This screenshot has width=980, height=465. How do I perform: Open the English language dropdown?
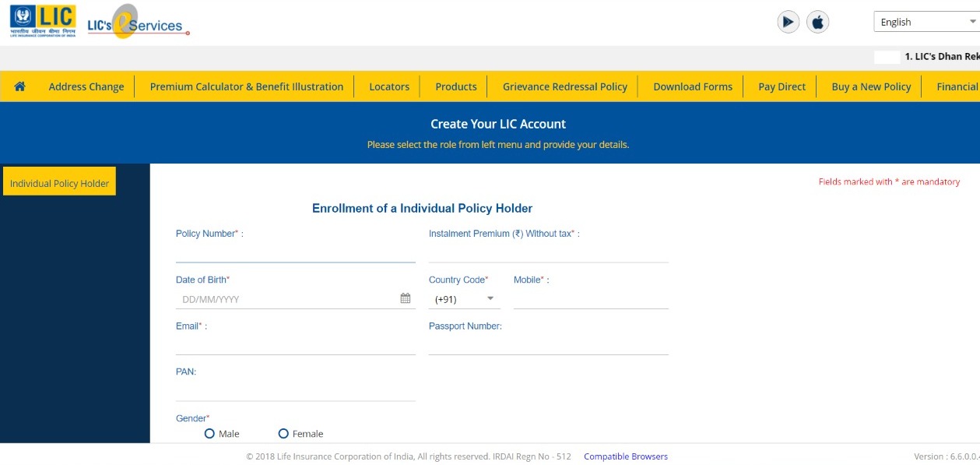point(926,22)
